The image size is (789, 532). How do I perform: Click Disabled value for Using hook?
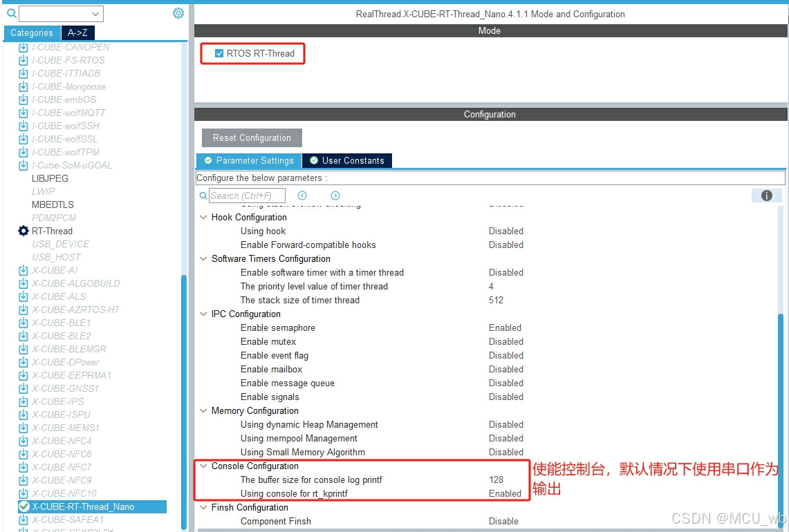point(505,231)
